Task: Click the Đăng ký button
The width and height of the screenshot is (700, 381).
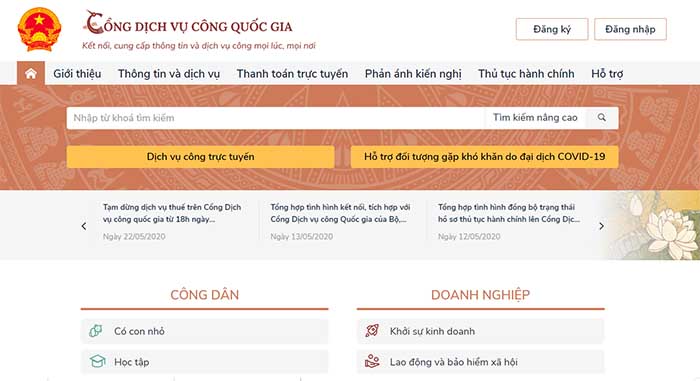Action: click(552, 29)
